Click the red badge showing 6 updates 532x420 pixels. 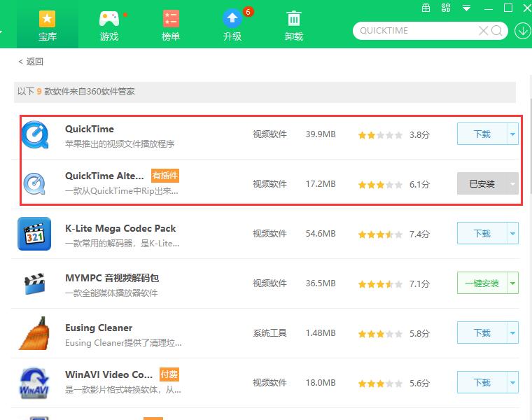[x=248, y=12]
